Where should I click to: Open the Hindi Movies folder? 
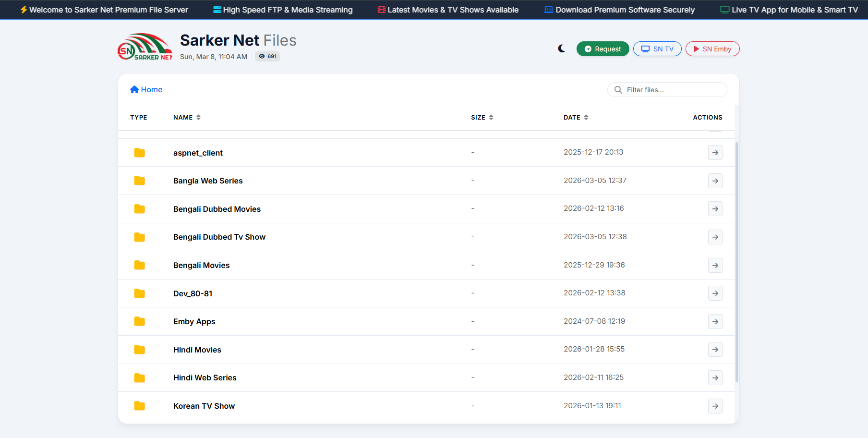[197, 350]
